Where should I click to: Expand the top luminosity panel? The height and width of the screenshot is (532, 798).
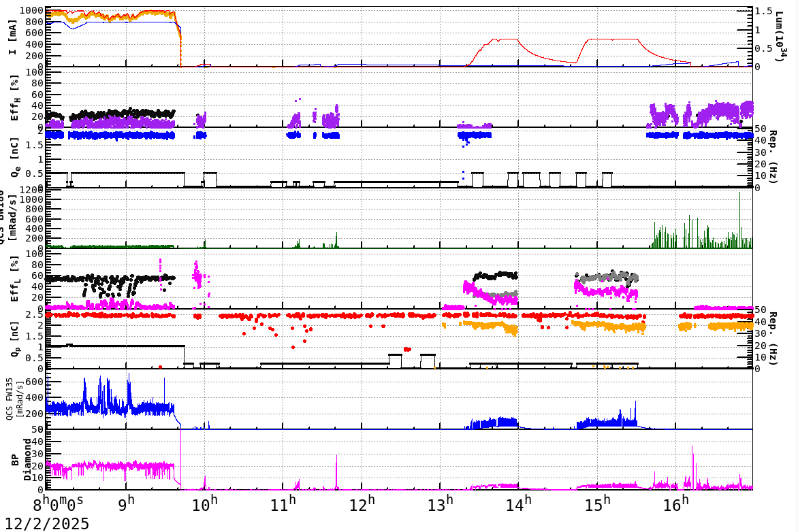click(x=398, y=35)
